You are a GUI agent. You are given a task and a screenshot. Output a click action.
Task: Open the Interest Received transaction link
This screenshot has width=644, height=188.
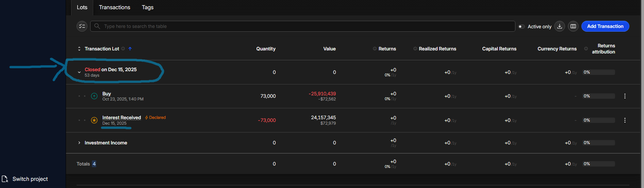pos(121,117)
